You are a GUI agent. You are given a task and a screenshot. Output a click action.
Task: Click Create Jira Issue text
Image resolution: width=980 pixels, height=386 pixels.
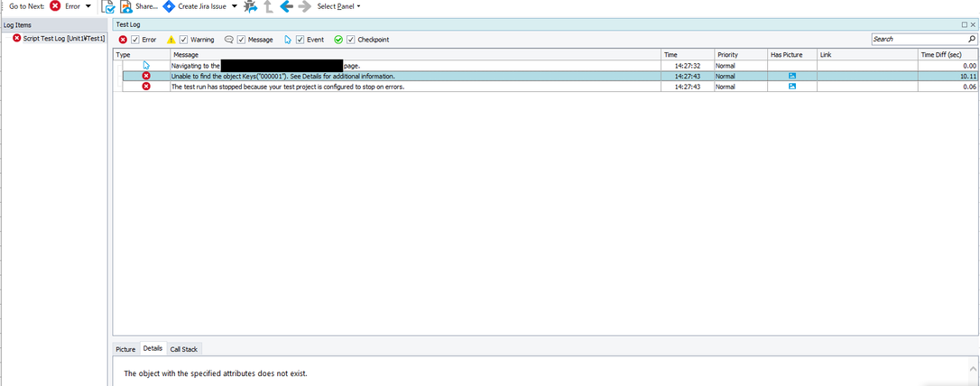coord(202,6)
